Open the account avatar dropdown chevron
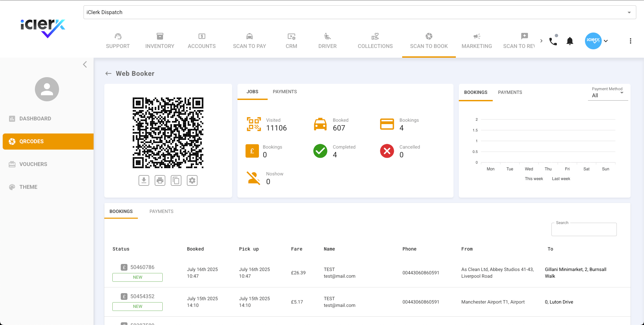644x325 pixels. [x=606, y=41]
